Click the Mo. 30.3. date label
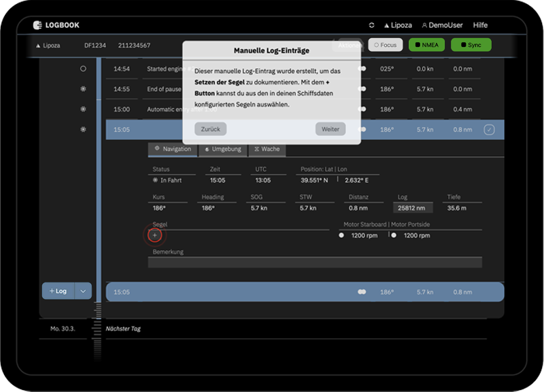Viewport: 544px width, 392px height. pyautogui.click(x=63, y=329)
